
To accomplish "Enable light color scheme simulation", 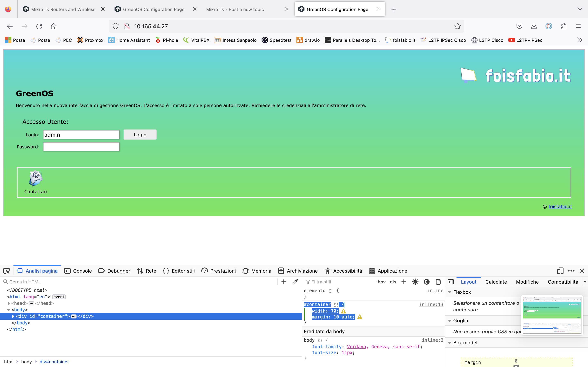I will click(415, 282).
